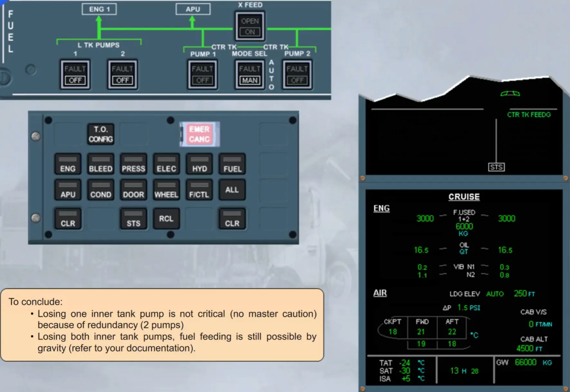Click the ENG 1 label box
Screen dimensions: 570x392
[99, 9]
